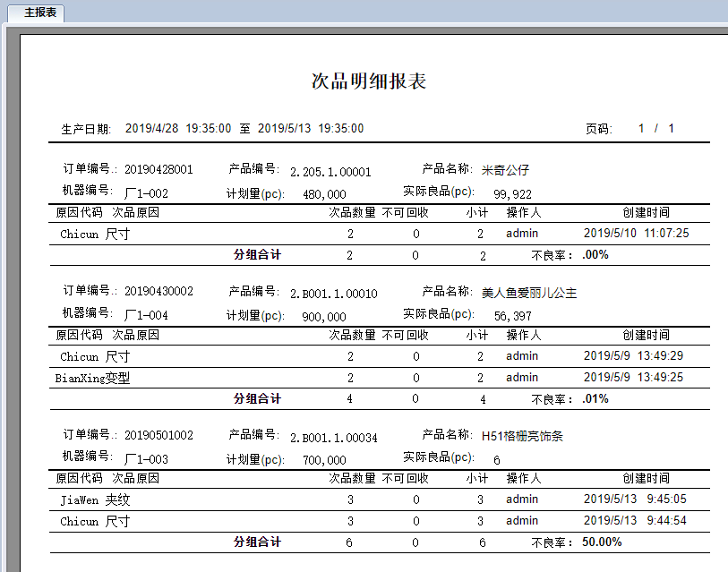
Task: Select the JiaWen 夹纹 defect row
Action: click(95, 499)
